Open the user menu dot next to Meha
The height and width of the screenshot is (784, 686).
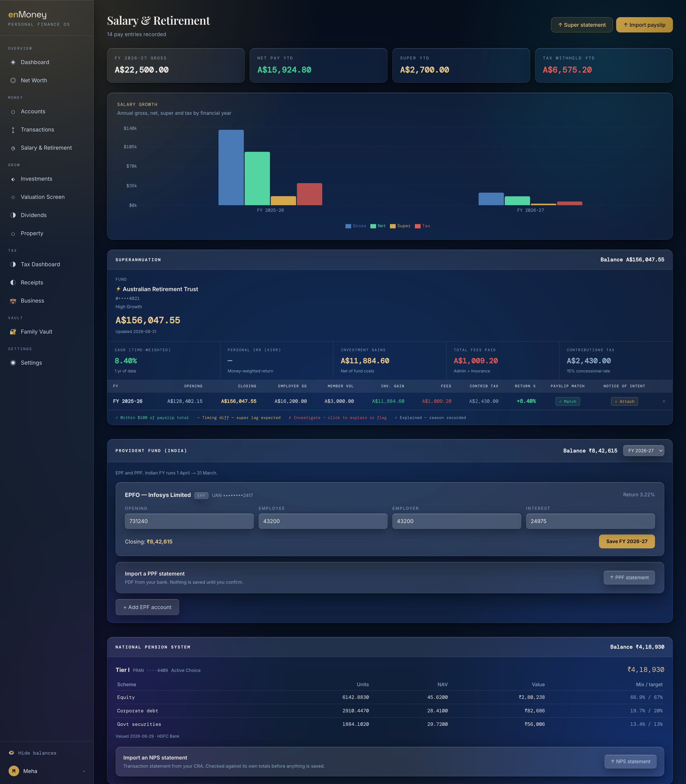pos(84,771)
